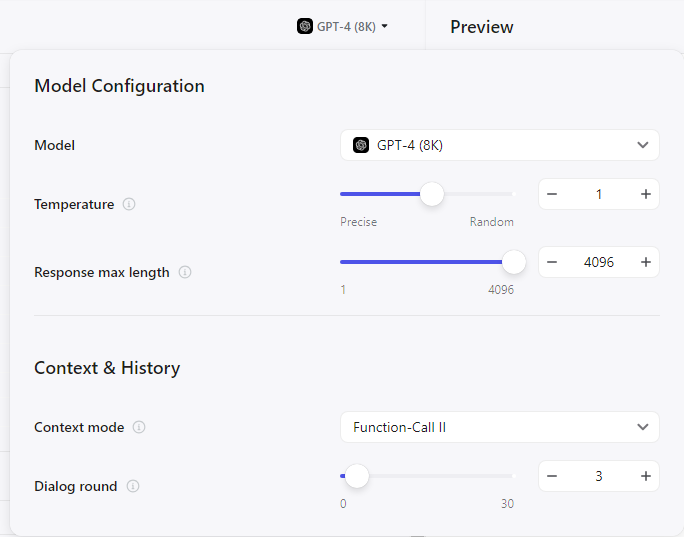Decrease Temperature with the minus button

pos(552,194)
